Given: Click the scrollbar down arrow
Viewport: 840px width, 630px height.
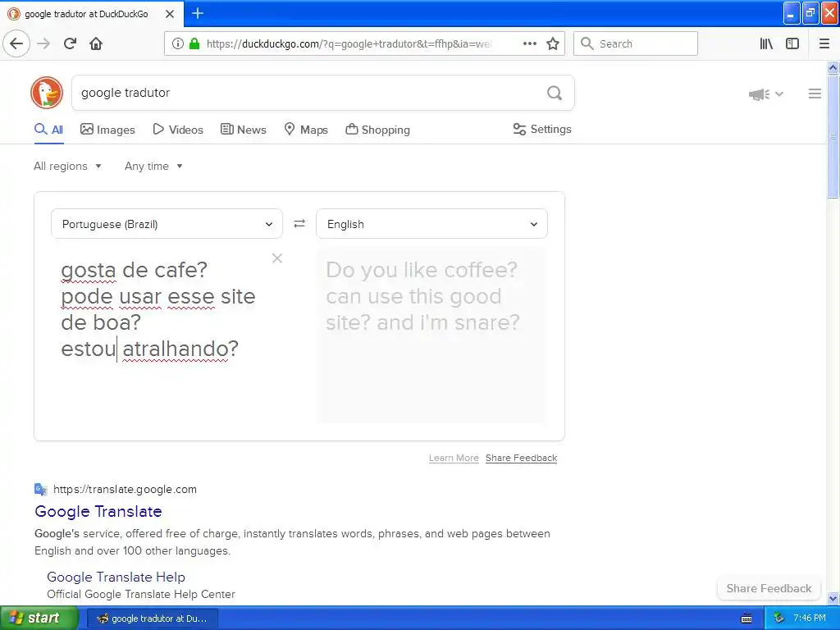Looking at the screenshot, I should 833,598.
